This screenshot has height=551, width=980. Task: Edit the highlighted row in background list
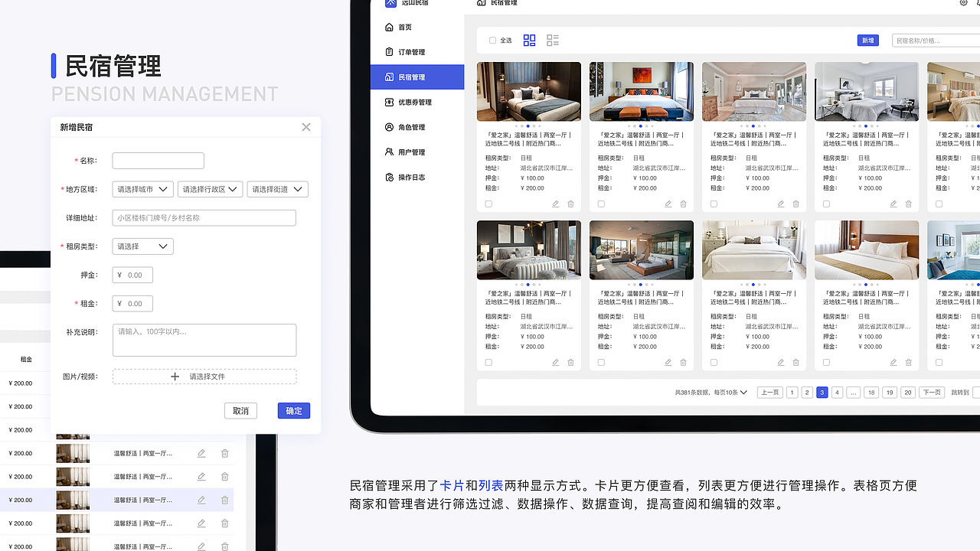(x=201, y=500)
